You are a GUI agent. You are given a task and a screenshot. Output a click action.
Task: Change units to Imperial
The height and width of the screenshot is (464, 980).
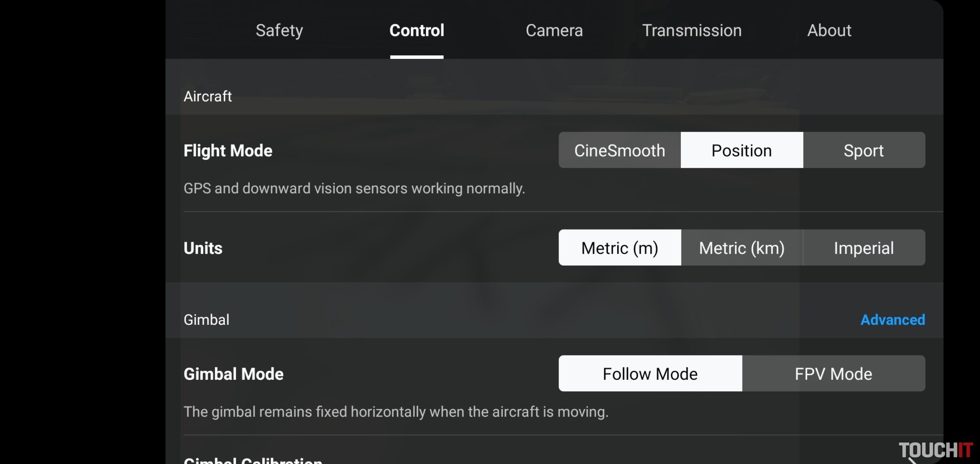[x=864, y=248]
